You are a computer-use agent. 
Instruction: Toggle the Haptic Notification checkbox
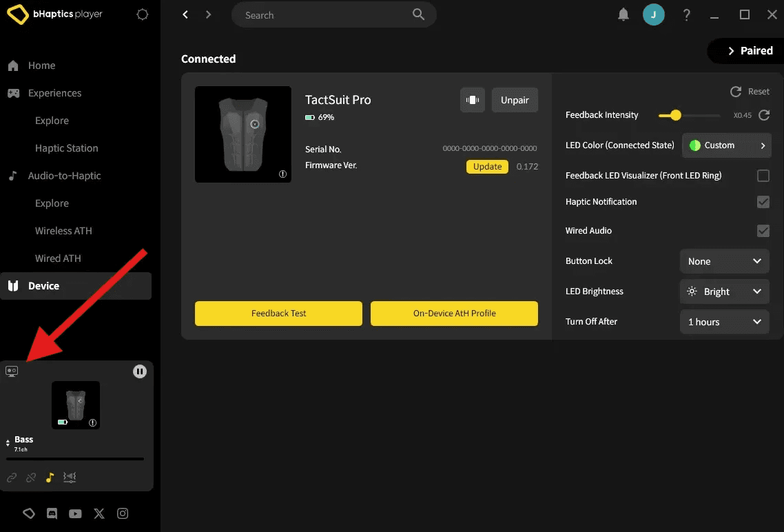pos(763,202)
